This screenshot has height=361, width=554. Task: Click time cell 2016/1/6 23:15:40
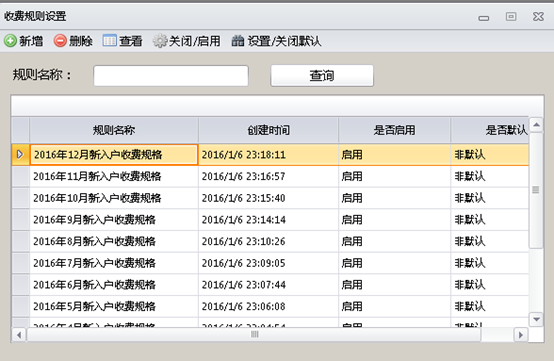(269, 198)
